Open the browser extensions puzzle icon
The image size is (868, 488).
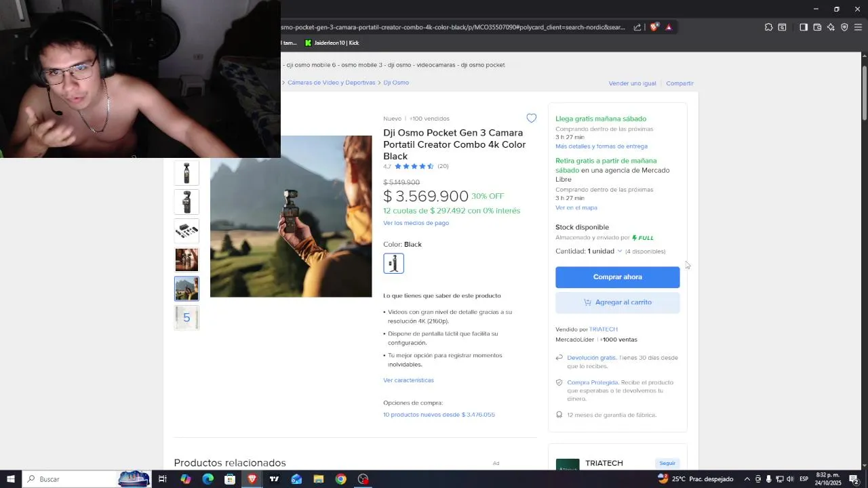pos(768,27)
